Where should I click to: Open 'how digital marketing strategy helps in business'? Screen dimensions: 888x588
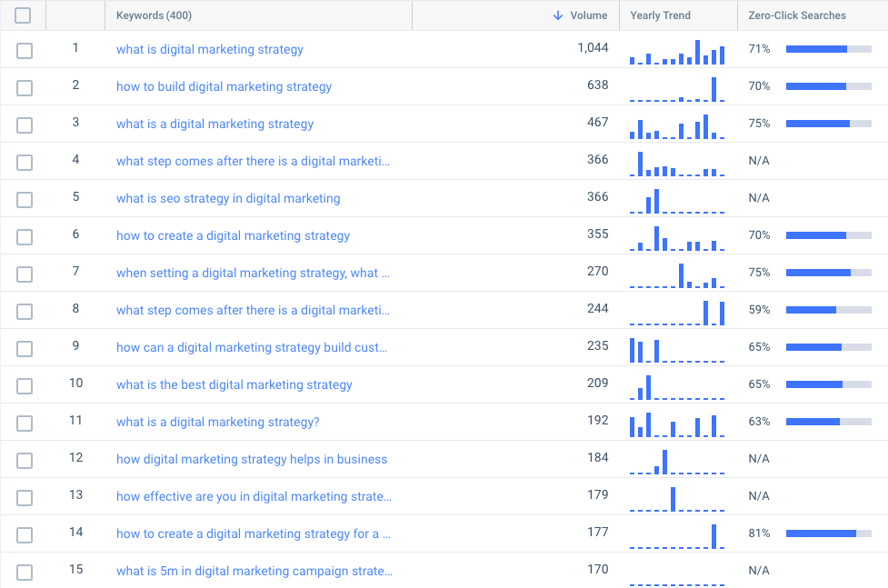coord(252,459)
